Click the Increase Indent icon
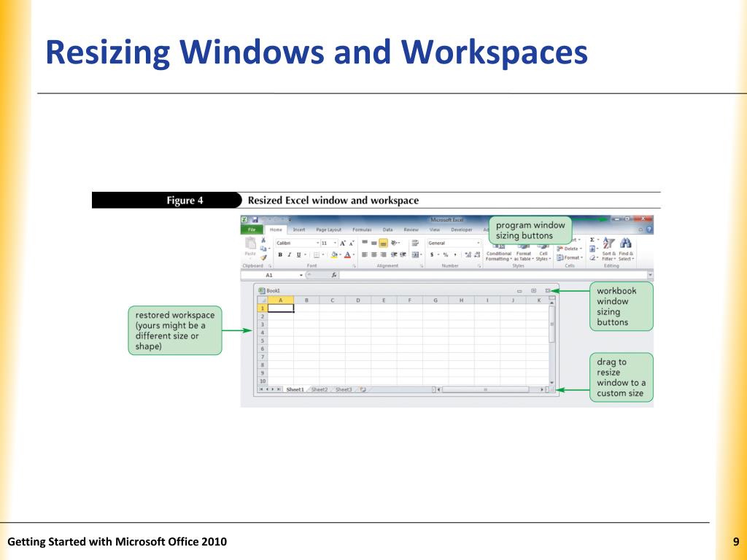The height and width of the screenshot is (560, 747). point(403,254)
